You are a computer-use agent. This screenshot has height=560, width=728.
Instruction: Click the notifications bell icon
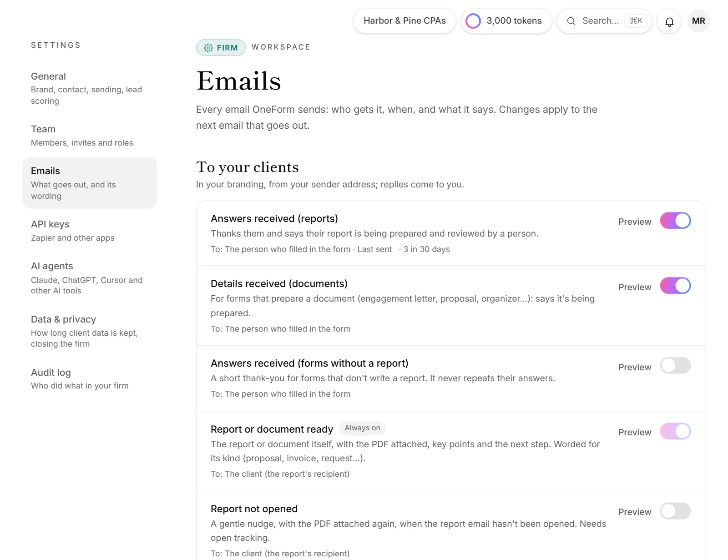coord(669,21)
